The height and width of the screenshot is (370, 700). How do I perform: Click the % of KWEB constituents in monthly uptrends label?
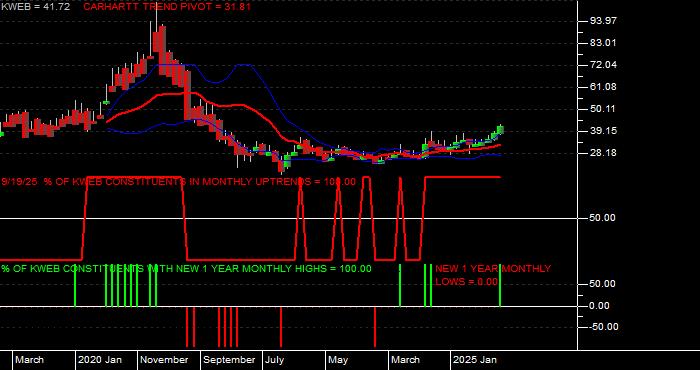tap(179, 182)
